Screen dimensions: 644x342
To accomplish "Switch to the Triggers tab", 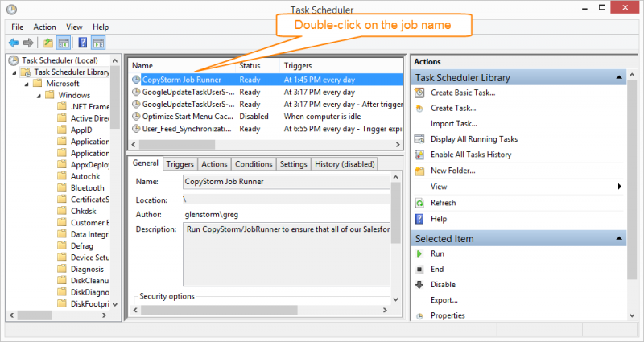I will pos(180,164).
